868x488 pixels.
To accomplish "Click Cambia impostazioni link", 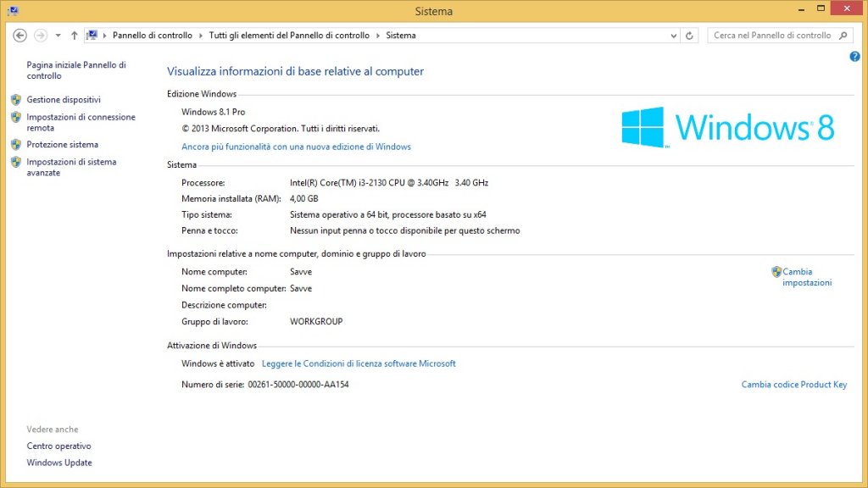I will coord(807,277).
